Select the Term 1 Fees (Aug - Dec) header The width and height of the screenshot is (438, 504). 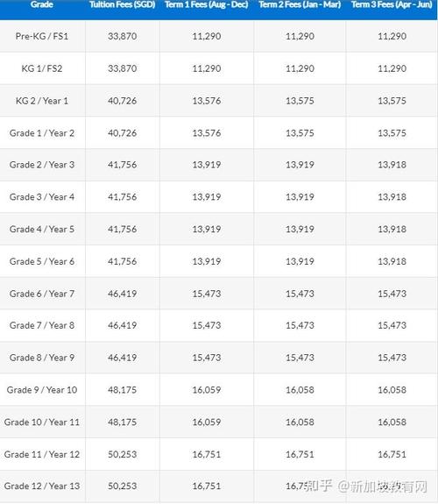click(207, 4)
